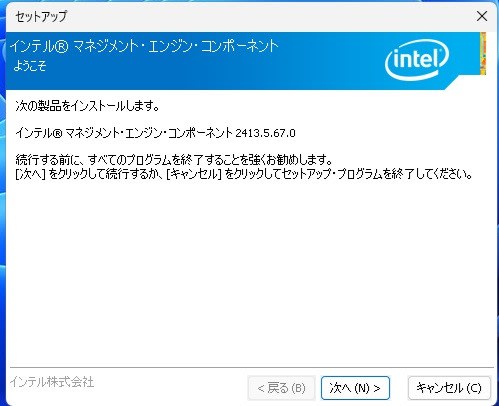Click the [キャンセル] word in the instructions

(x=194, y=174)
